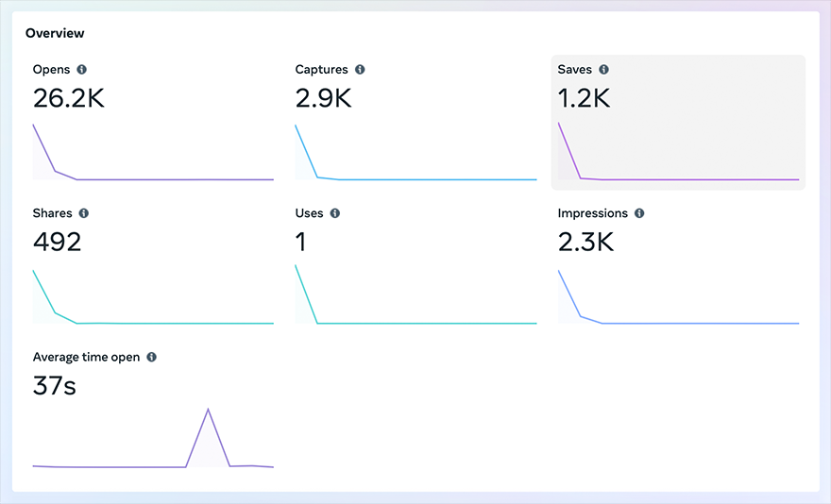Click the Captures 2.9K value
The width and height of the screenshot is (831, 504).
[x=323, y=98]
